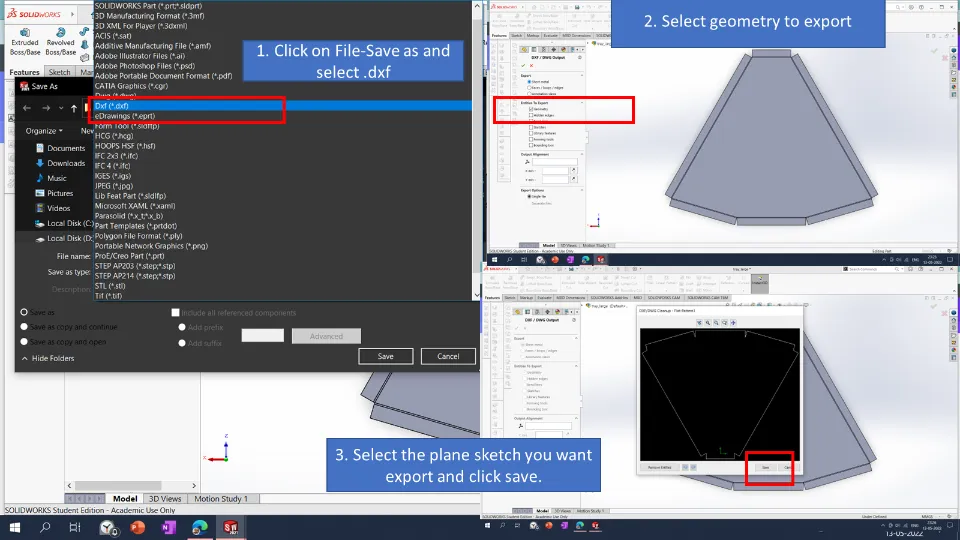Image resolution: width=960 pixels, height=540 pixels.
Task: Check 'Include all referenced components' box
Action: tap(175, 313)
